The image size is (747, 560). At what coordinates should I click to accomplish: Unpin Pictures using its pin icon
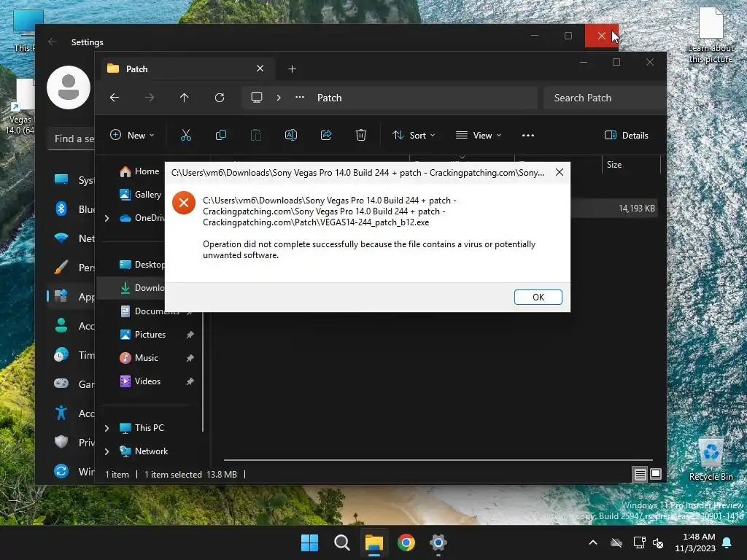coord(190,335)
